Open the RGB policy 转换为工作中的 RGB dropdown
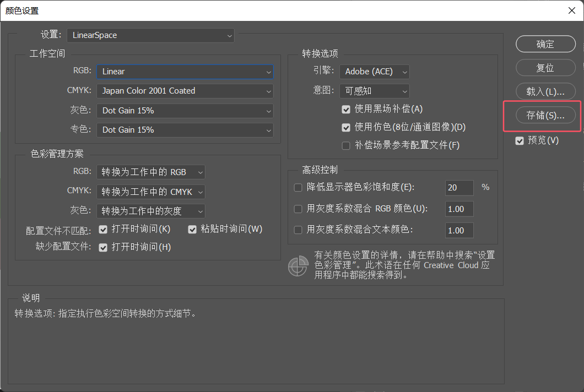This screenshot has width=584, height=392. coord(151,172)
